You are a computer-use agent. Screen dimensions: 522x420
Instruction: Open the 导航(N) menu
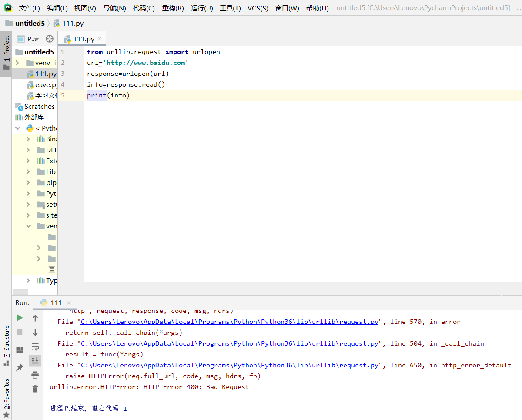pyautogui.click(x=114, y=8)
